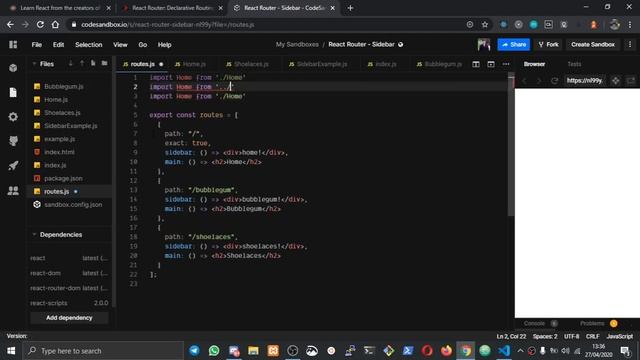Click the Spaces: 2 status bar entry

(x=545, y=336)
